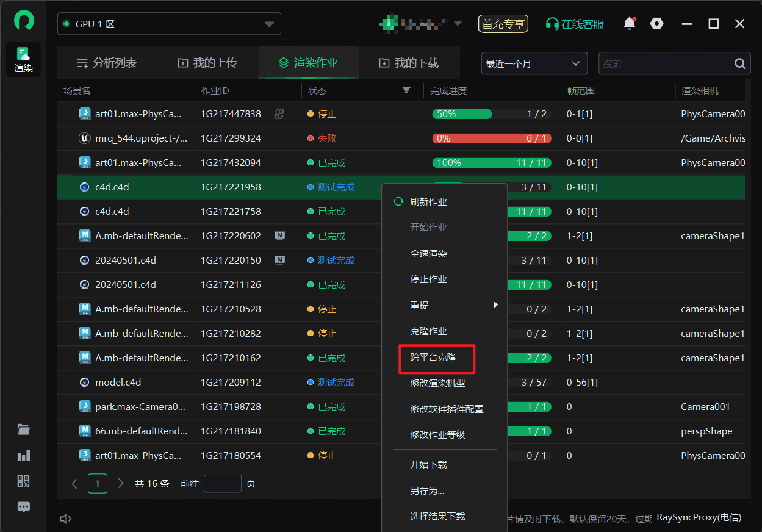The height and width of the screenshot is (532, 762).
Task: Open the chat feedback icon in sidebar
Action: pos(24,507)
